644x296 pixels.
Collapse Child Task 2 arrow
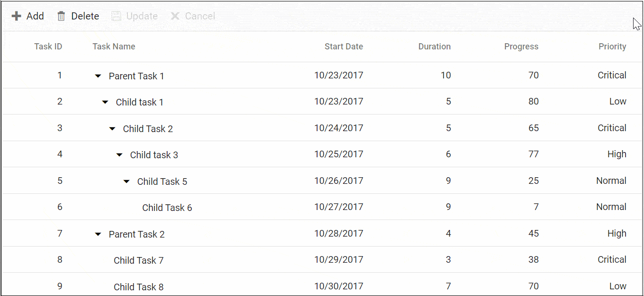click(x=112, y=129)
